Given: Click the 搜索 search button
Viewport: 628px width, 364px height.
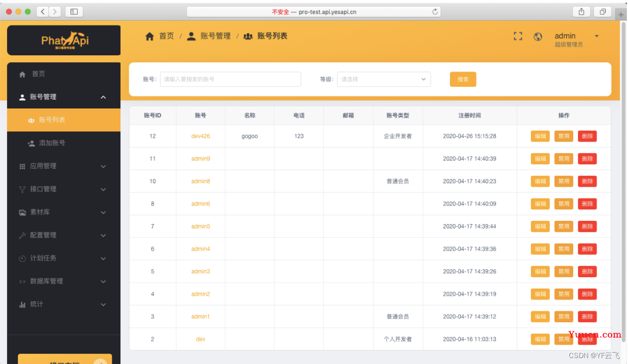Looking at the screenshot, I should [463, 79].
